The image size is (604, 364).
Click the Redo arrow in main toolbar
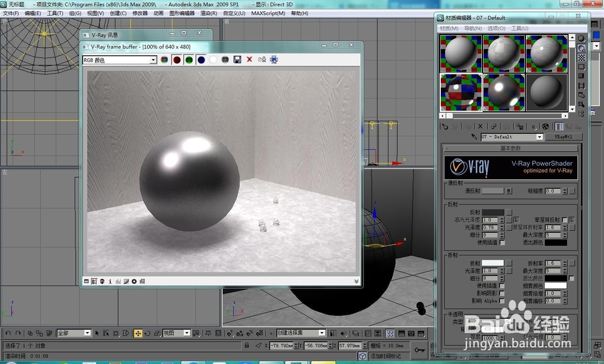pos(18,333)
